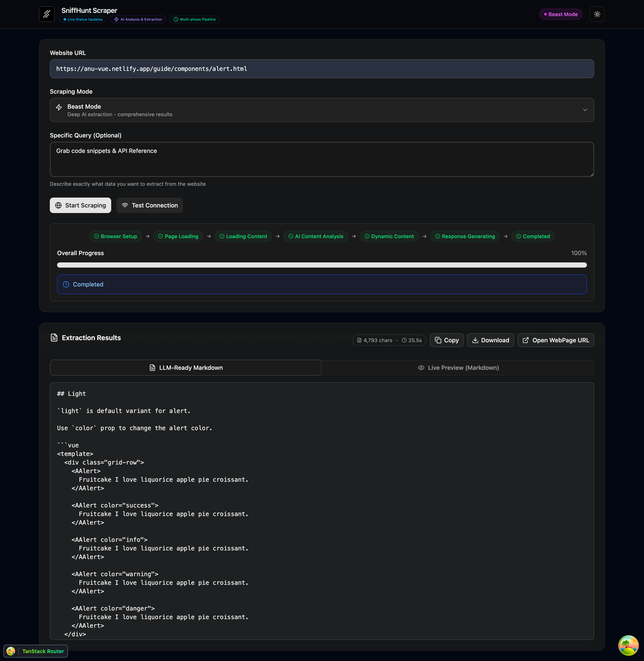644x661 pixels.
Task: Click the check icon on Browser Setup
Action: click(96, 236)
